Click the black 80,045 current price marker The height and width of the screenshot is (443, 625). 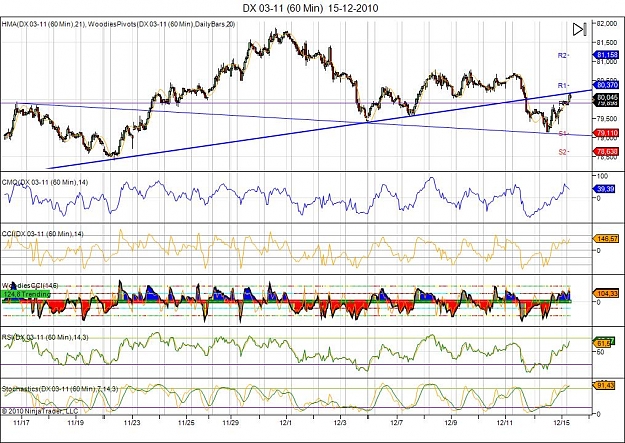(x=606, y=97)
